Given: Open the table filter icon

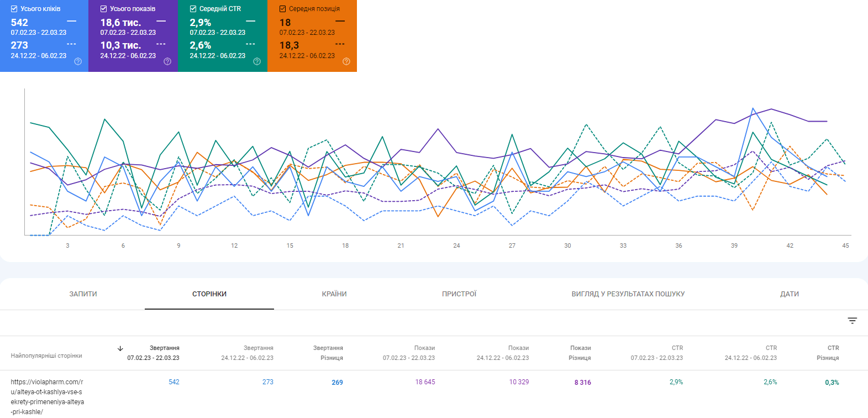Looking at the screenshot, I should 852,321.
